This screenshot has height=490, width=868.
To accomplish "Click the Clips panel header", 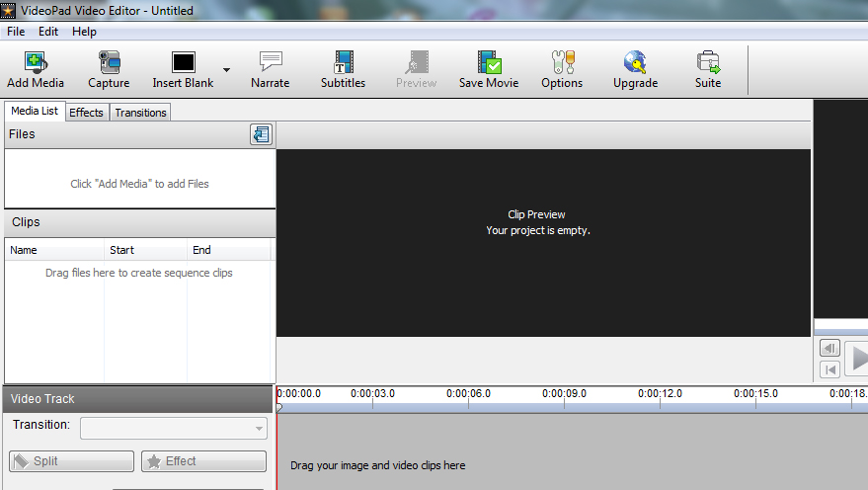I will coord(140,222).
